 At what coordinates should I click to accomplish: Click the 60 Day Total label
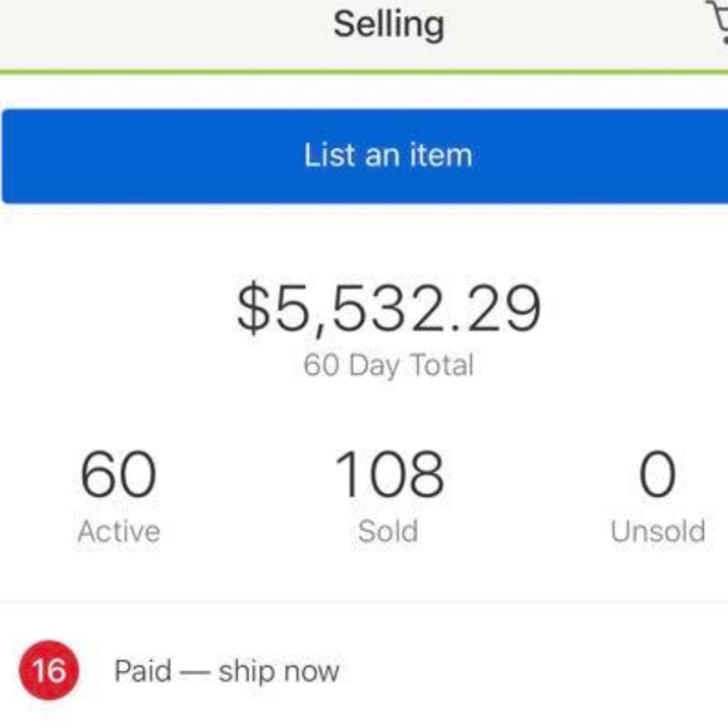point(388,365)
